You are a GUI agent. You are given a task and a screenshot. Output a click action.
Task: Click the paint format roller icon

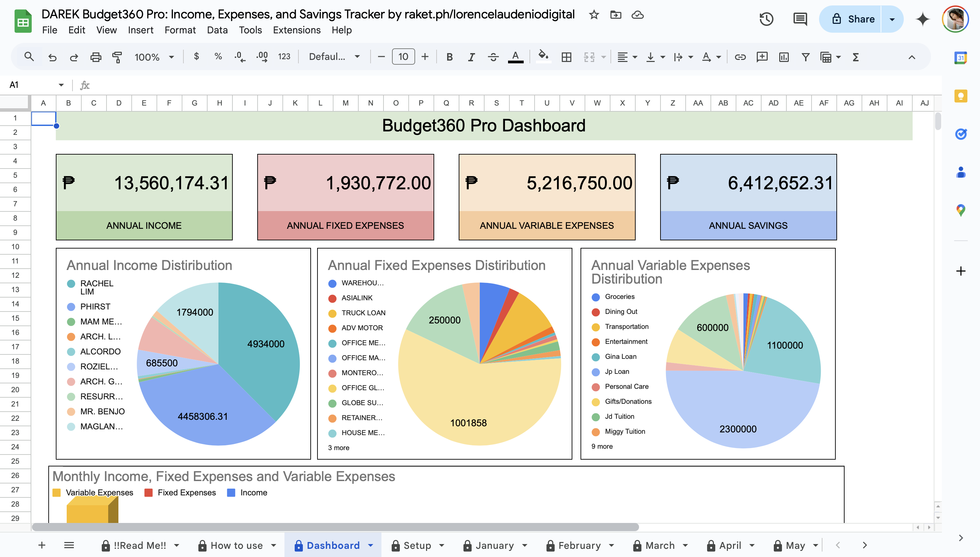point(117,57)
